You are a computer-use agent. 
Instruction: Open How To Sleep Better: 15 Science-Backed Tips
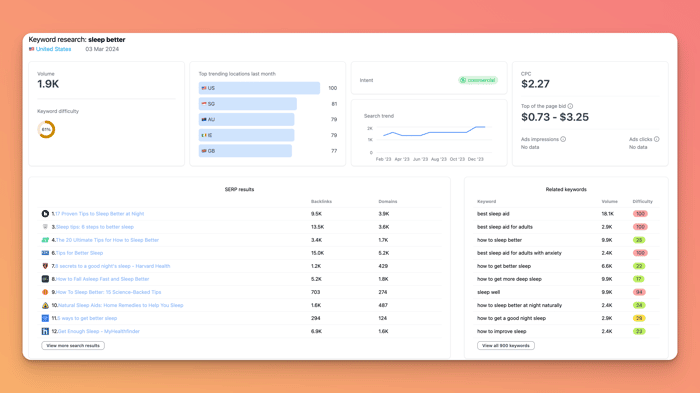(x=108, y=292)
